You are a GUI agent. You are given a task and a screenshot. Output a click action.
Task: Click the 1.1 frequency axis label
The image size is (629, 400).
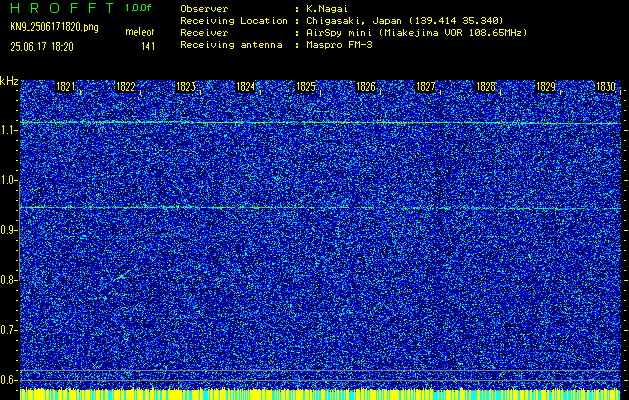coord(8,130)
